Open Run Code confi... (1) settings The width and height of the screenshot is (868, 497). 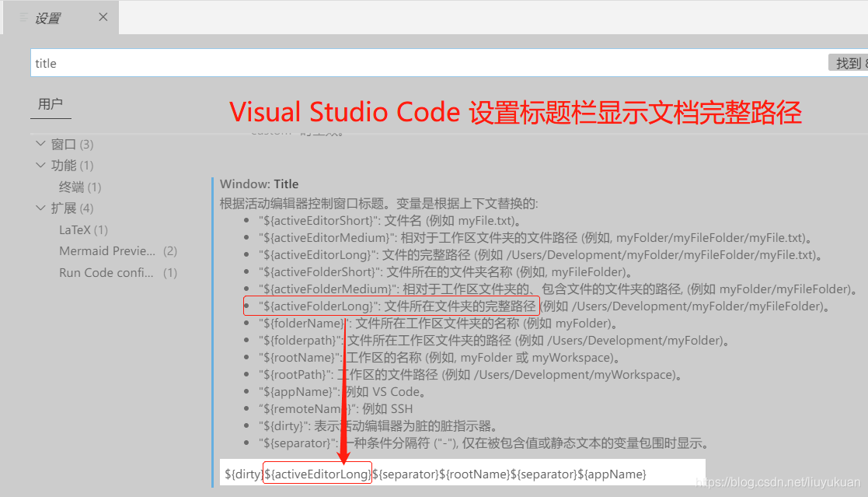click(x=118, y=272)
